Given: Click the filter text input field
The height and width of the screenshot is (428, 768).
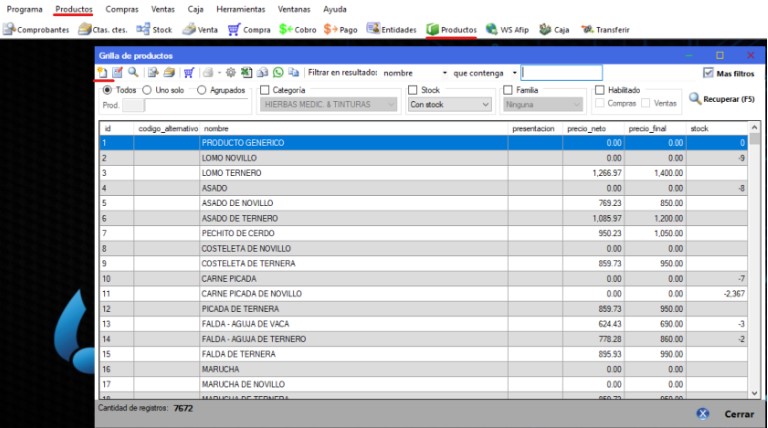Looking at the screenshot, I should 562,73.
